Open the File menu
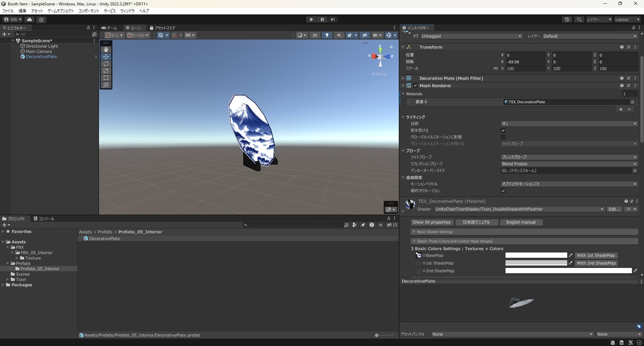Viewport: 644px width, 346px height. pos(8,11)
